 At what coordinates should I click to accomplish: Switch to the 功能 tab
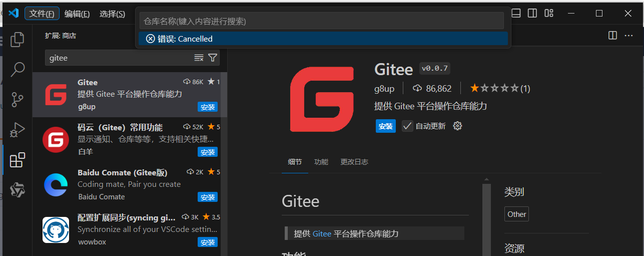321,162
